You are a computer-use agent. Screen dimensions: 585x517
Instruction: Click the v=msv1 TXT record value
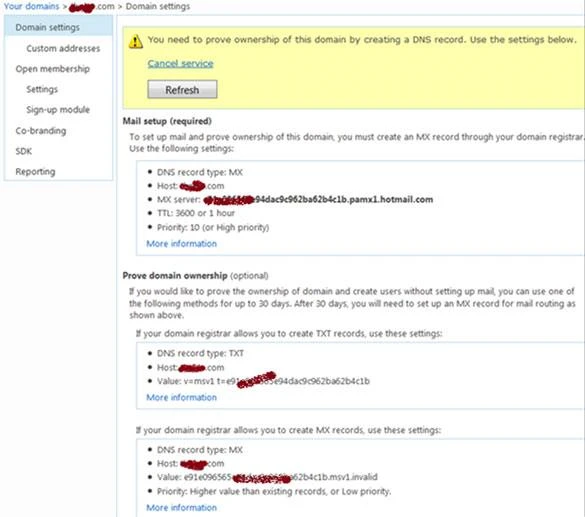(x=277, y=381)
